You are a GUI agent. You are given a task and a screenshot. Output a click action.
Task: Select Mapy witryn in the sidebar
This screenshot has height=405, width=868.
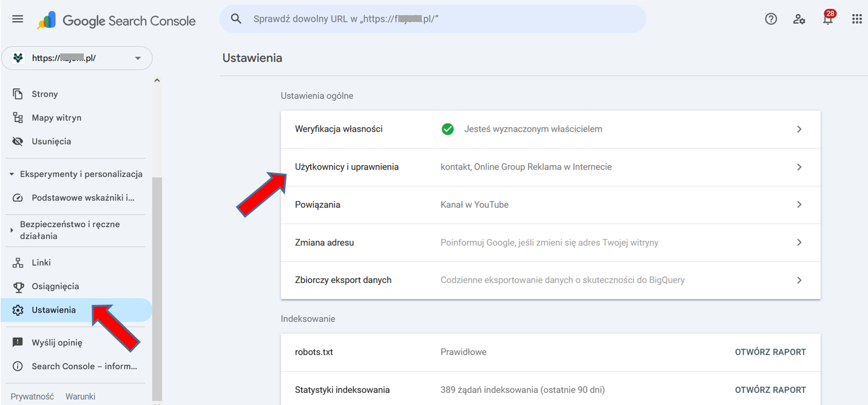tap(56, 118)
